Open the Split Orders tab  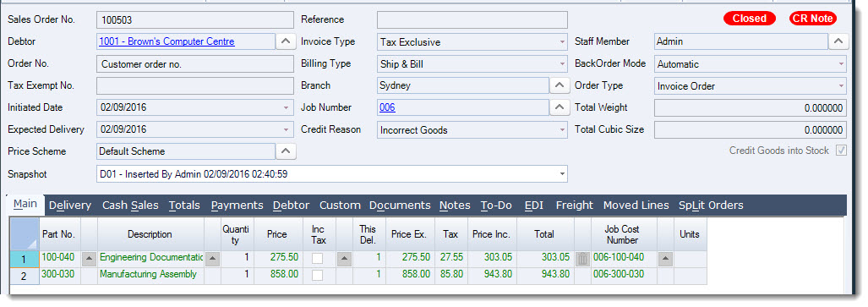tap(711, 205)
